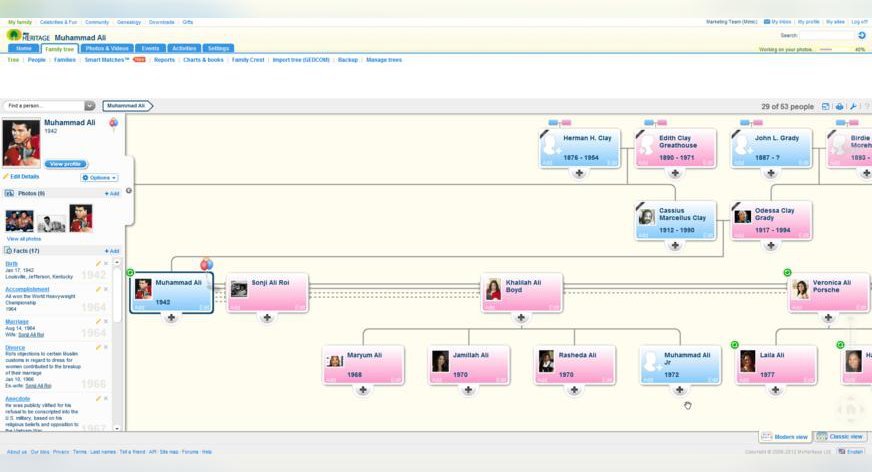Open View all photos link
The image size is (872, 472).
(x=24, y=239)
